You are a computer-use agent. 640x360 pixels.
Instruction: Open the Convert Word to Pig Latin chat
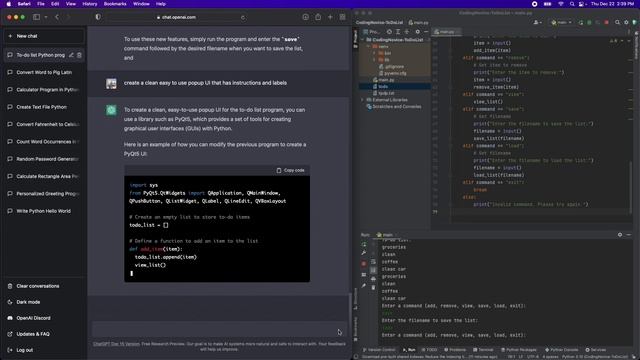[x=44, y=72]
